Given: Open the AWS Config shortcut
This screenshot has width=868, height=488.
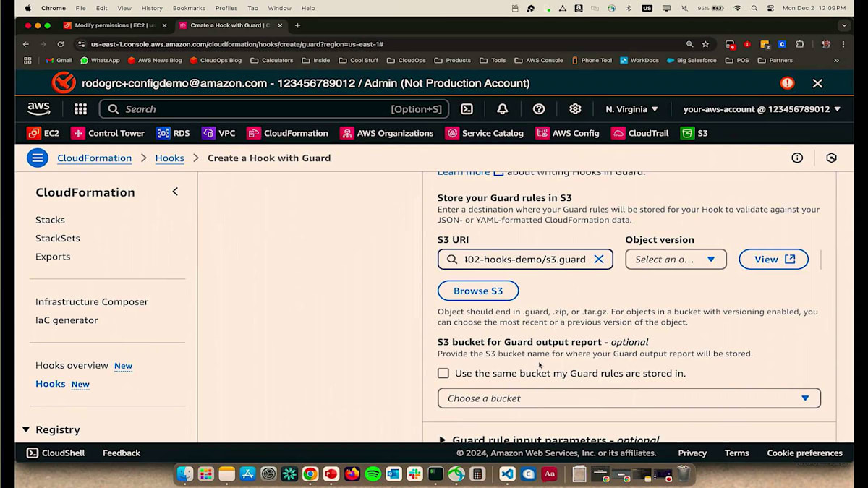Looking at the screenshot, I should click(567, 133).
